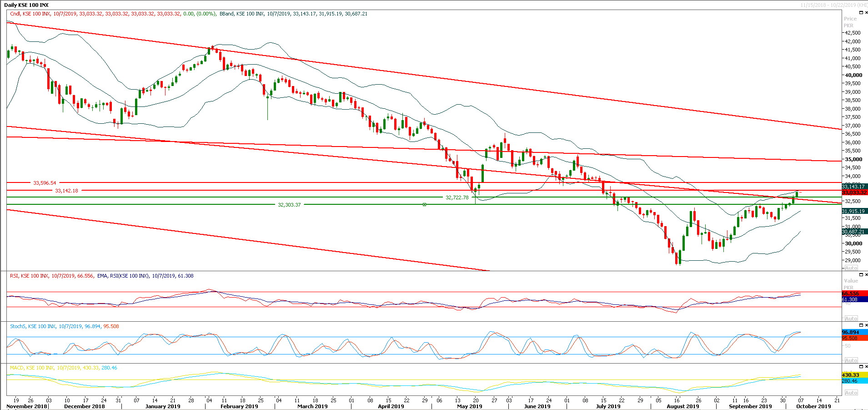This screenshot has width=868, height=410.
Task: Click the 95.508 stochastic value tag
Action: [854, 338]
